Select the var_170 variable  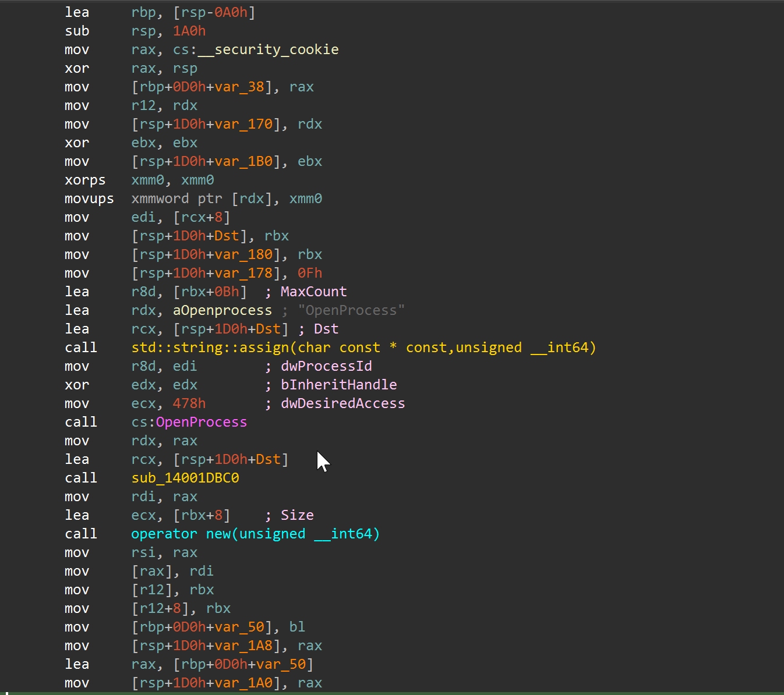click(243, 124)
